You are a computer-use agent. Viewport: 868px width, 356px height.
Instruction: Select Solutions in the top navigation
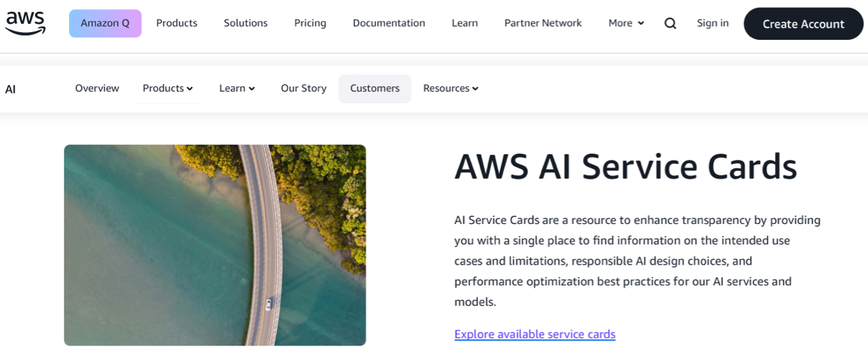click(245, 23)
